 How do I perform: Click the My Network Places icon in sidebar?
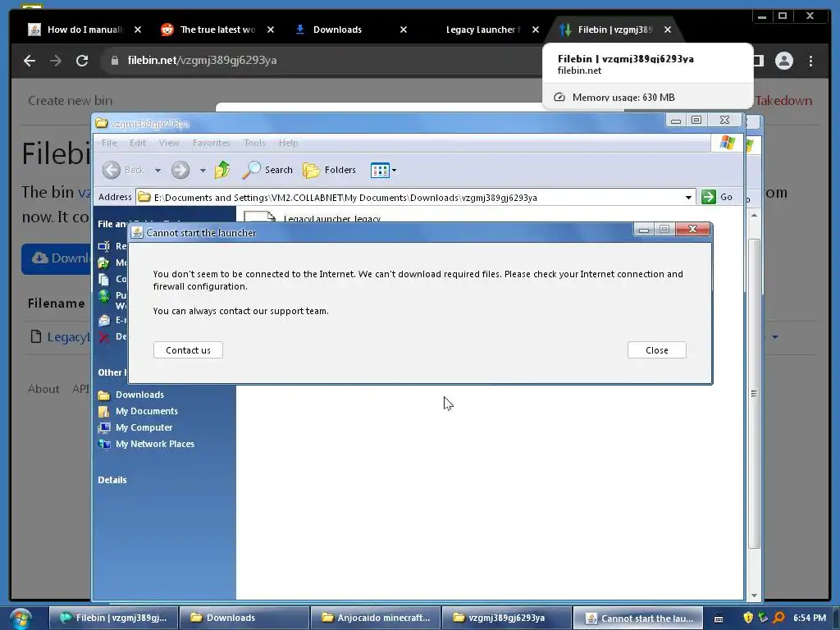[104, 444]
